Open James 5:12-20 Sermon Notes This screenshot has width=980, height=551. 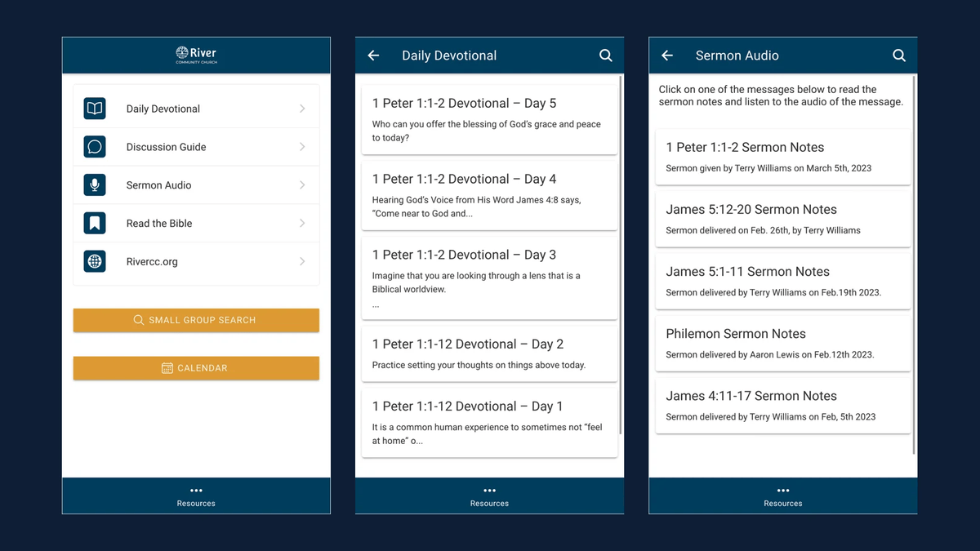coord(782,219)
